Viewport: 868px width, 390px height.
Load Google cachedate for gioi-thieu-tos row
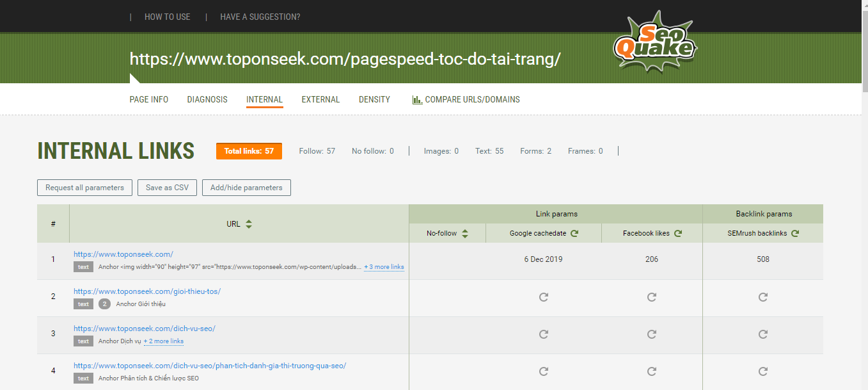pyautogui.click(x=544, y=297)
